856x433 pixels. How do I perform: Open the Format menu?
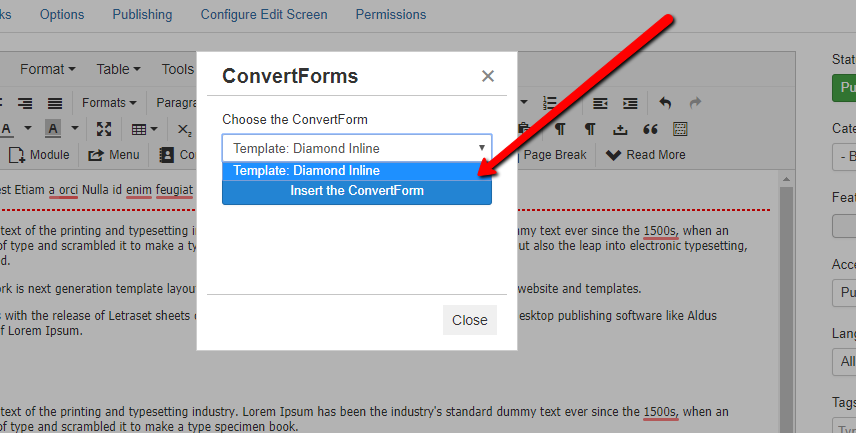coord(47,69)
